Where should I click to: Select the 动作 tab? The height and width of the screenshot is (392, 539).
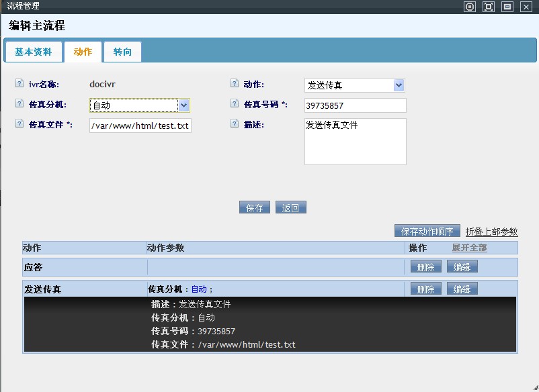tap(83, 52)
